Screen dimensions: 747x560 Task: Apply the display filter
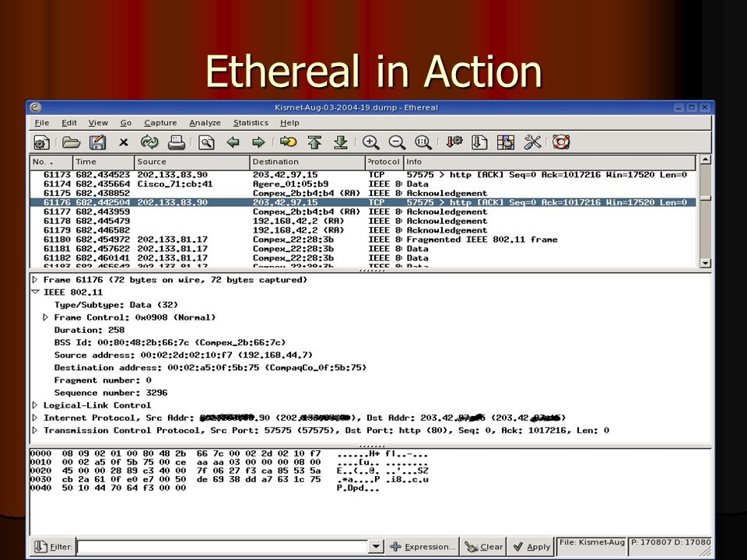[531, 547]
